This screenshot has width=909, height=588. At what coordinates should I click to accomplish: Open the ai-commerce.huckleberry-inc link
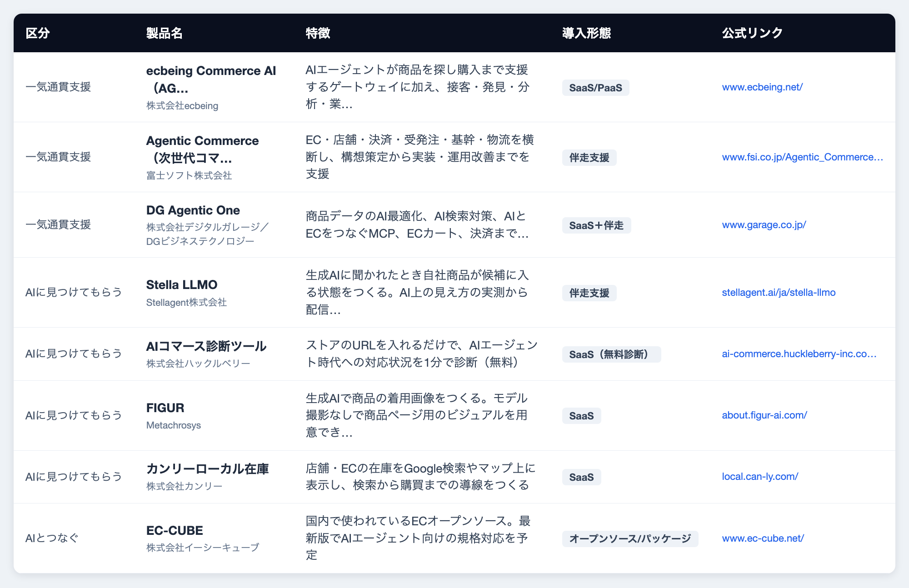point(799,354)
